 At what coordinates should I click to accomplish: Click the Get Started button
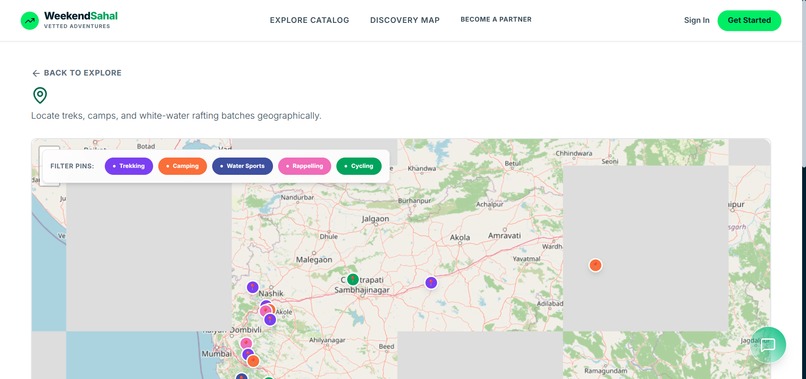[749, 21]
